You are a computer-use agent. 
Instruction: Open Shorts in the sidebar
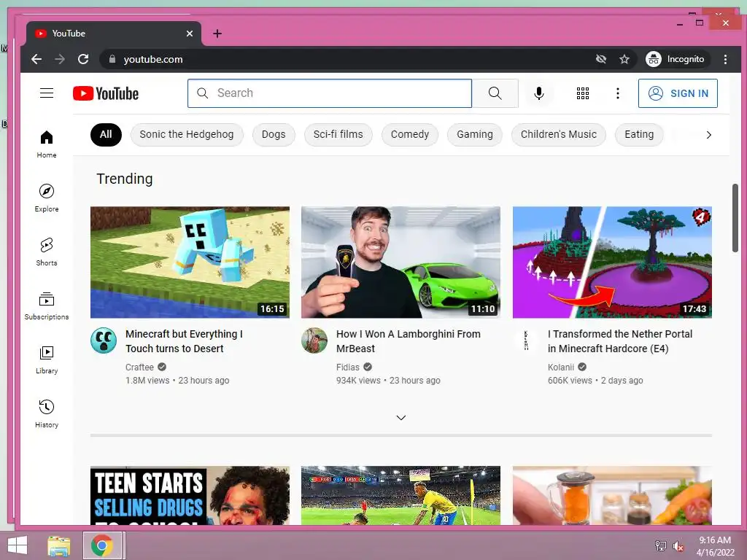[x=47, y=252]
